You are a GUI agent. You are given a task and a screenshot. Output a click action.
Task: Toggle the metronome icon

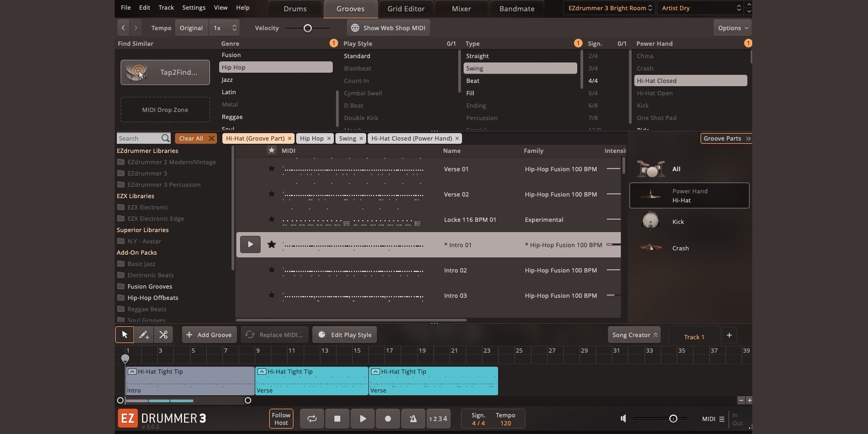(x=413, y=418)
